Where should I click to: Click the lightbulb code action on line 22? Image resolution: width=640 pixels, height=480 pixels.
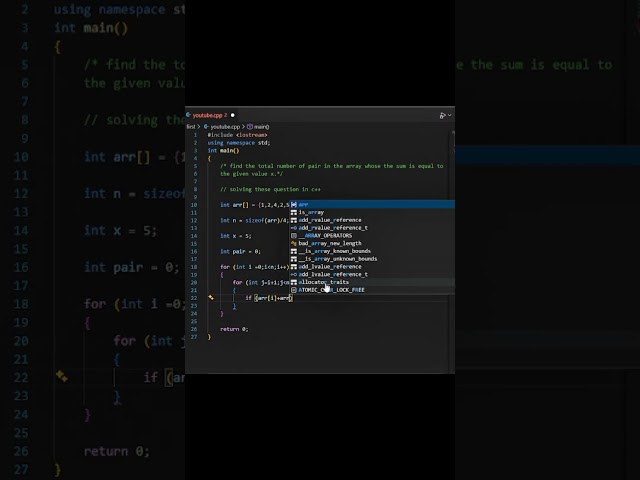point(211,298)
